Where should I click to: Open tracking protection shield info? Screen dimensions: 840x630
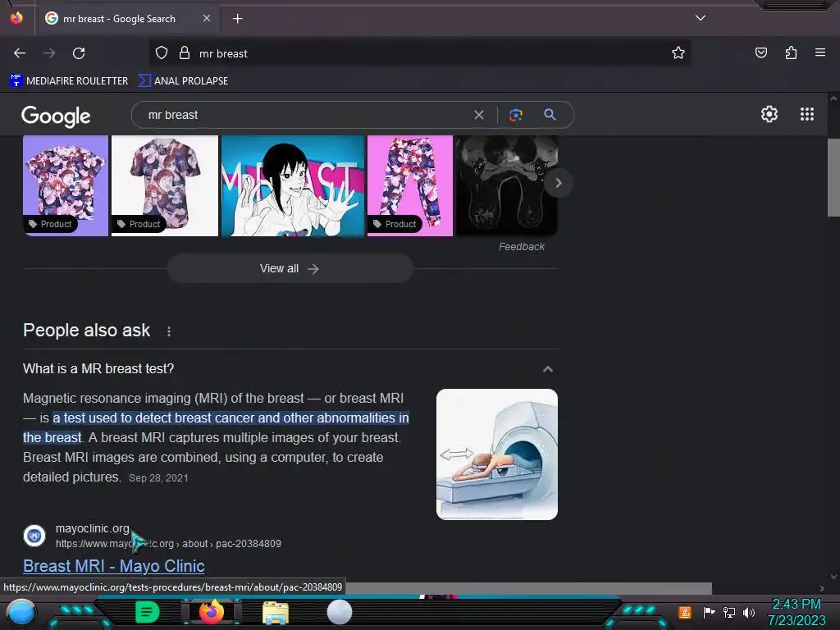pos(162,53)
